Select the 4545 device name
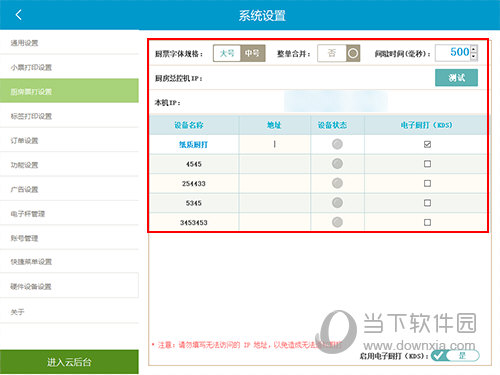Screen dimensions: 500x375 point(193,164)
